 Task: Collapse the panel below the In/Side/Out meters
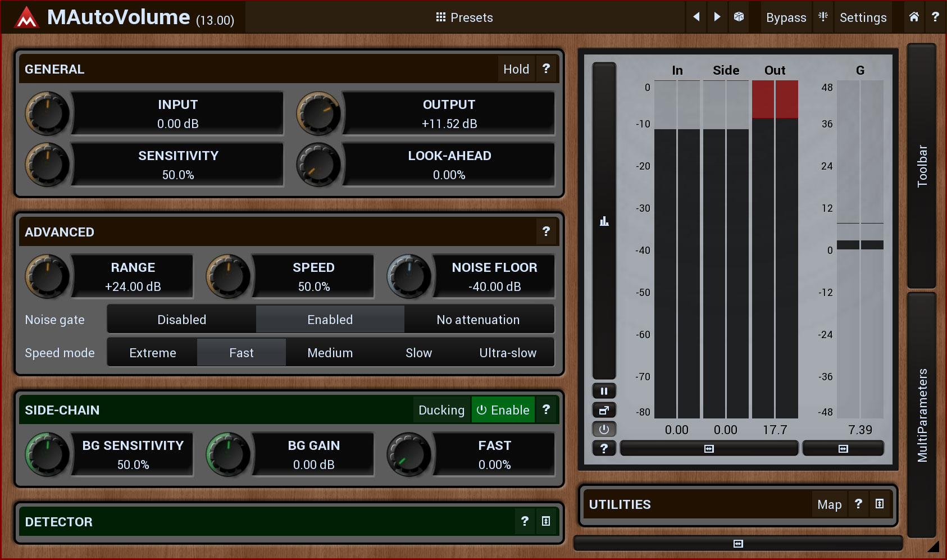point(709,448)
